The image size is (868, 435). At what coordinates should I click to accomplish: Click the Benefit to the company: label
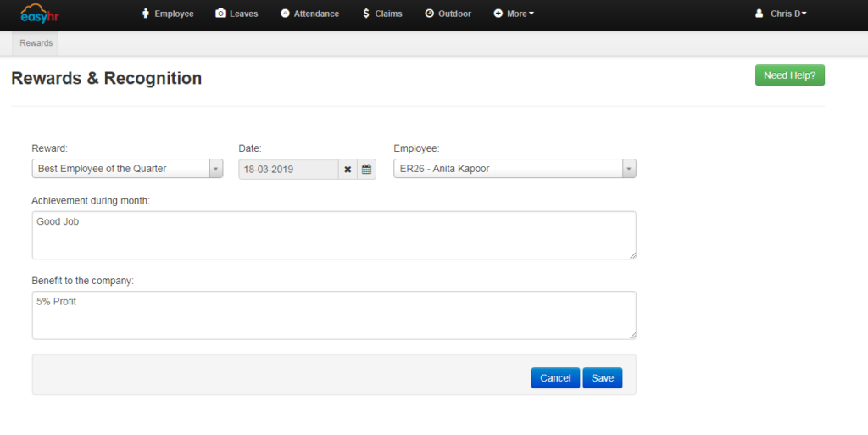83,282
